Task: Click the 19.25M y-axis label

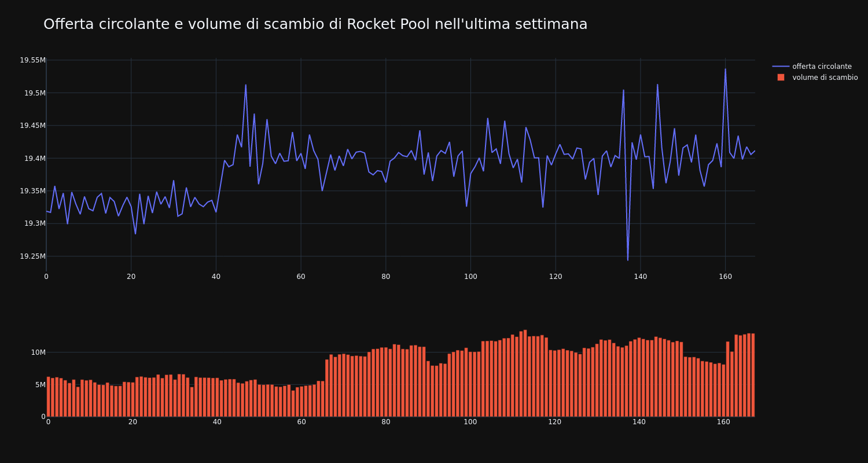Action: pyautogui.click(x=32, y=256)
